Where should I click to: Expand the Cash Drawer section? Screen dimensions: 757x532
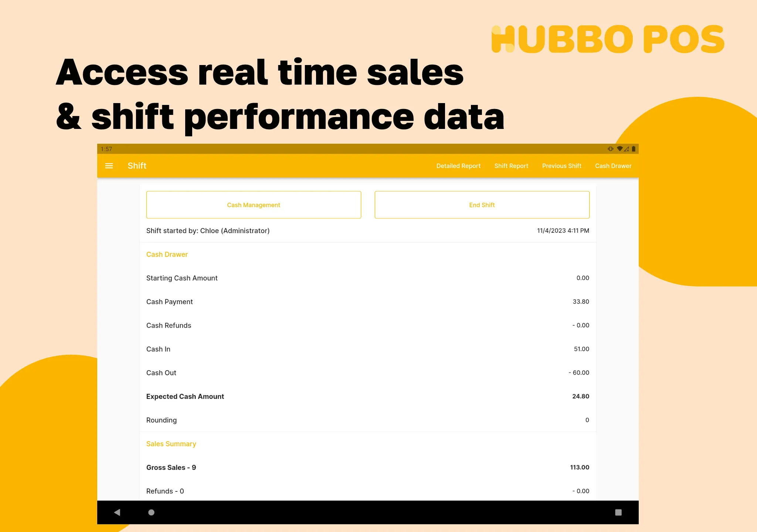167,254
